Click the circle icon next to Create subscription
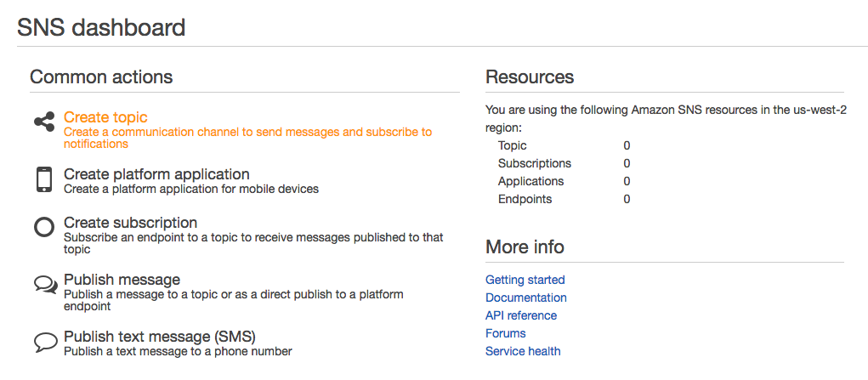Viewport: 868px width, 380px height. point(44,227)
